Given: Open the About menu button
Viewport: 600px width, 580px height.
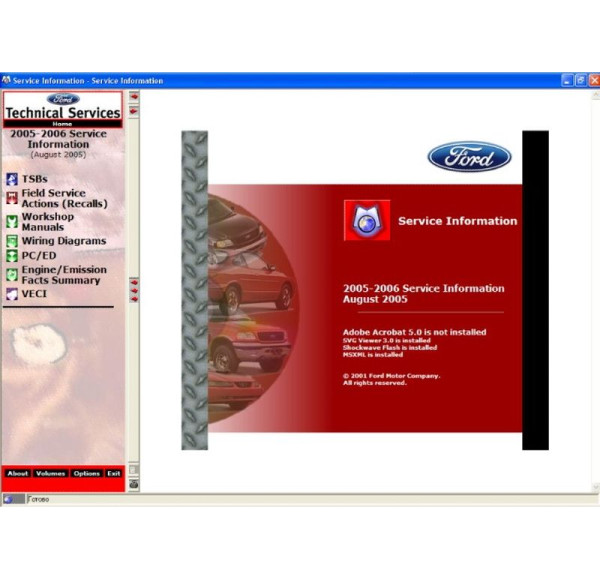Looking at the screenshot, I should click(x=18, y=473).
